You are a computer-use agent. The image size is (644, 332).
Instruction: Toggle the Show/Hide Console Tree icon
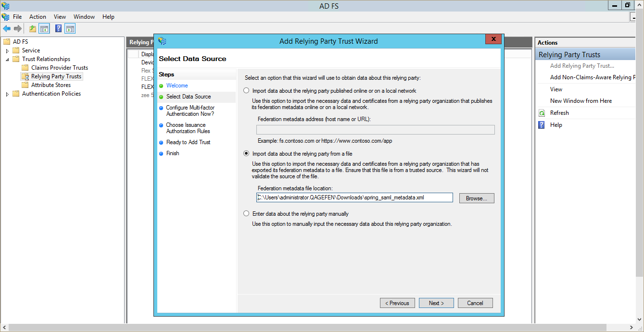(44, 29)
